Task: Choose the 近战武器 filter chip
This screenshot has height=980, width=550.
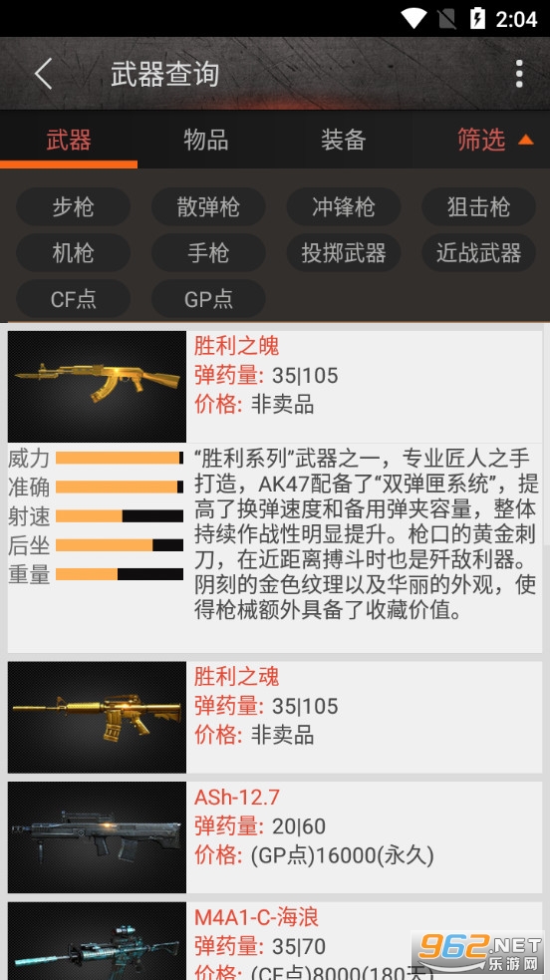Action: 479,252
